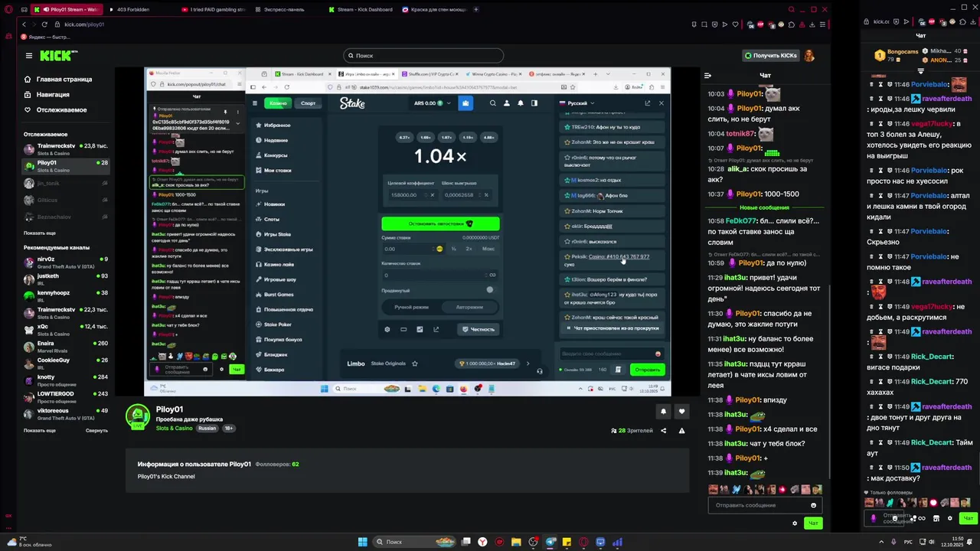Select followed channel jim_tonik

[65, 183]
